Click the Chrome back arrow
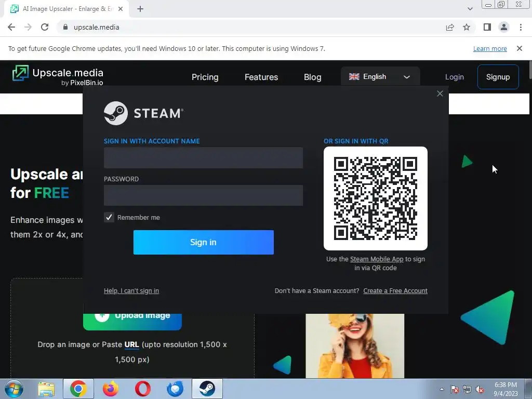Screen dimensions: 532x399 [x=11, y=27]
